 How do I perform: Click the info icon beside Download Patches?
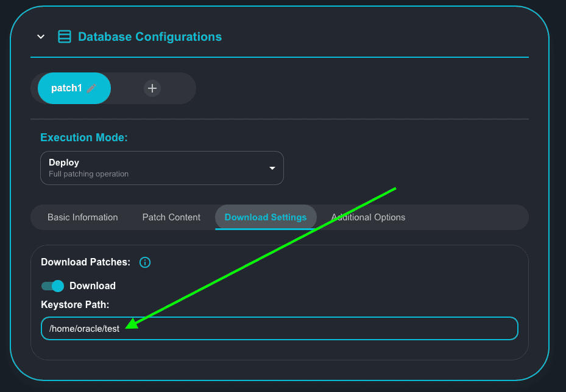[145, 262]
